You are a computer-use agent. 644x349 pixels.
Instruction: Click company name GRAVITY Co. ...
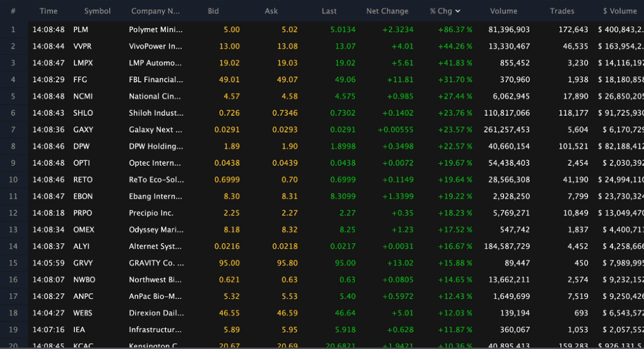pos(156,263)
